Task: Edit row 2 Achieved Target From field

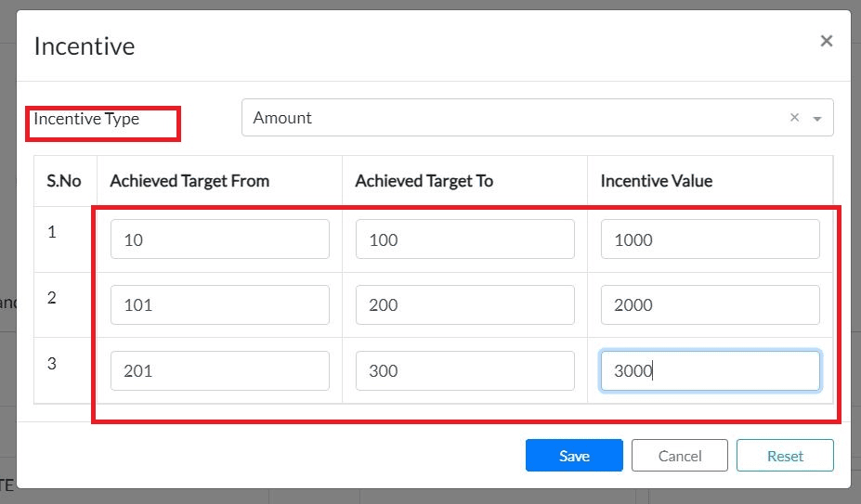Action: [219, 304]
